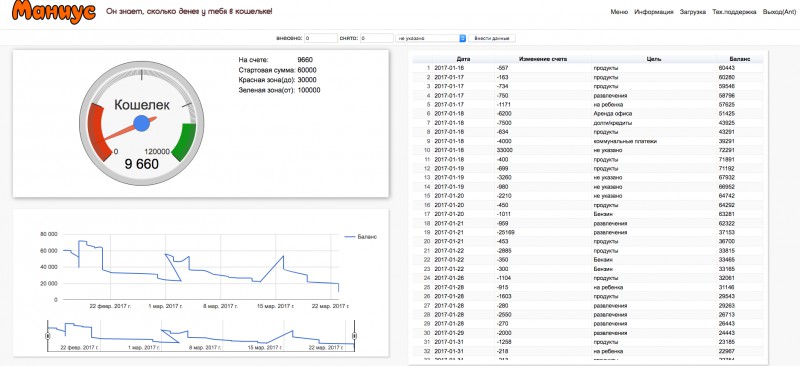Click 'Зеленая зона(от): 100000' text
Viewport: 800px width, 366px height.
[280, 90]
